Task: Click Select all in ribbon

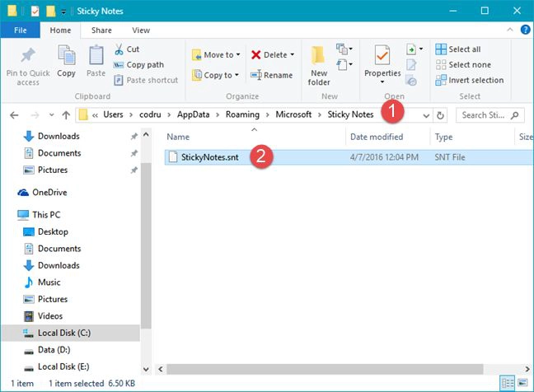Action: (458, 49)
